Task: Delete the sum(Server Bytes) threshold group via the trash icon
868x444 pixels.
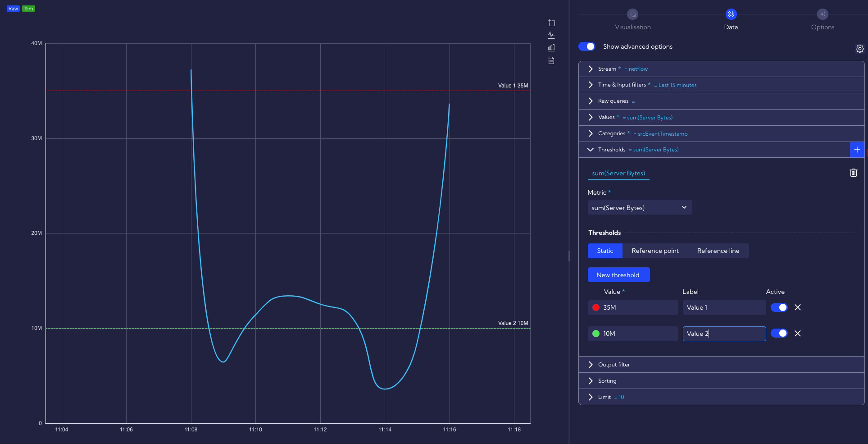Action: (x=853, y=173)
